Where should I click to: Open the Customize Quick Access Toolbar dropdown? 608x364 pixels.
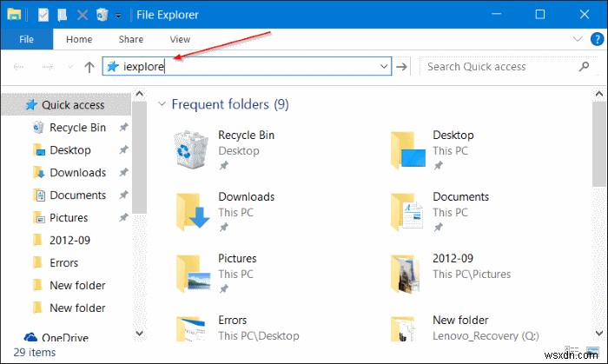118,16
